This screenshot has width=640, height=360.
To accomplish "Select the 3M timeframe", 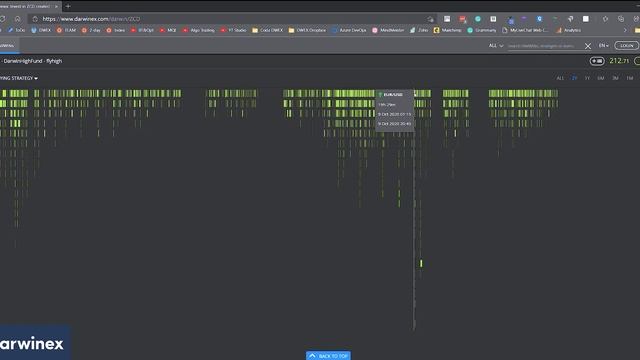I will [615, 78].
